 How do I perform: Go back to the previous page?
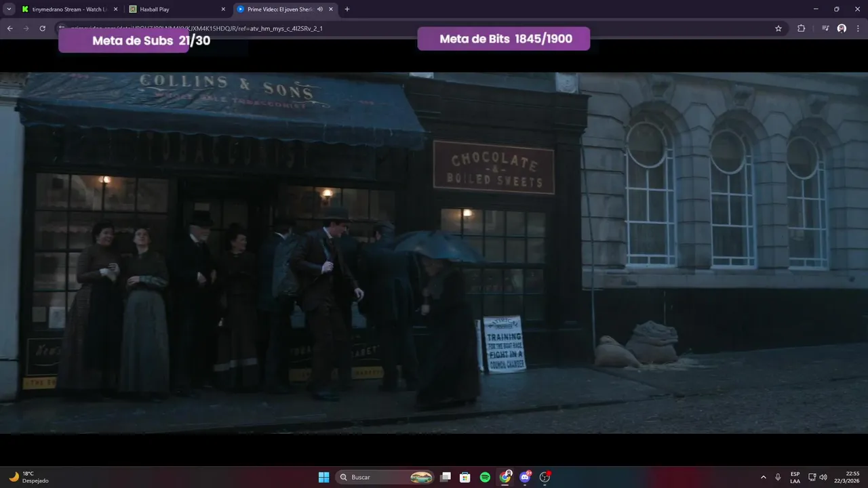[x=9, y=28]
